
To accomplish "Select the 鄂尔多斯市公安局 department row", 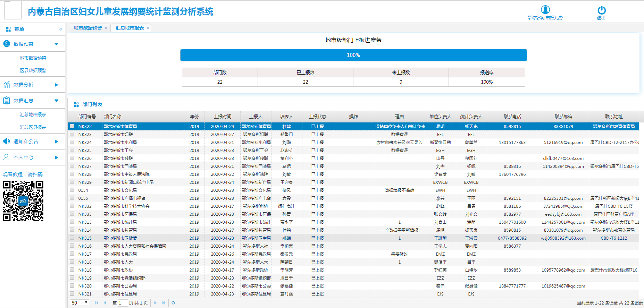I will 353,286.
